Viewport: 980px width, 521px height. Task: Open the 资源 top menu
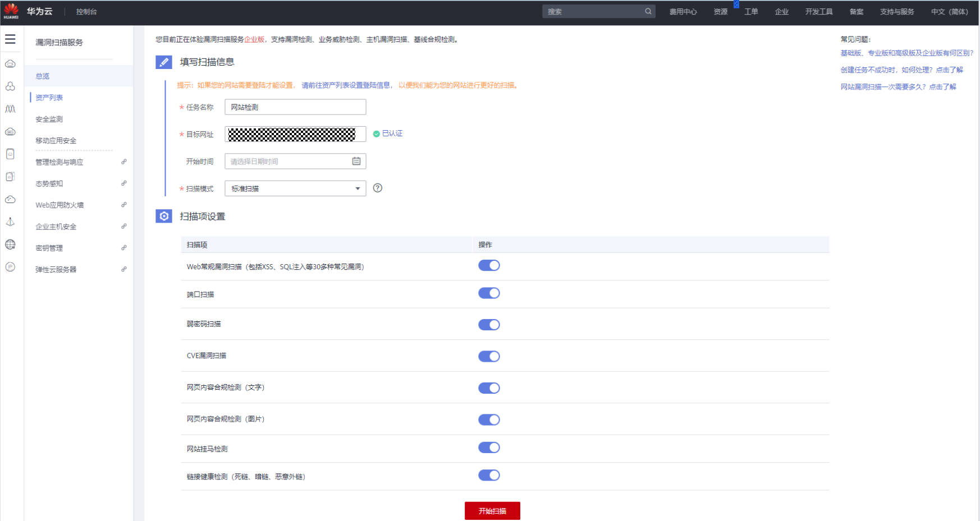[x=721, y=12]
